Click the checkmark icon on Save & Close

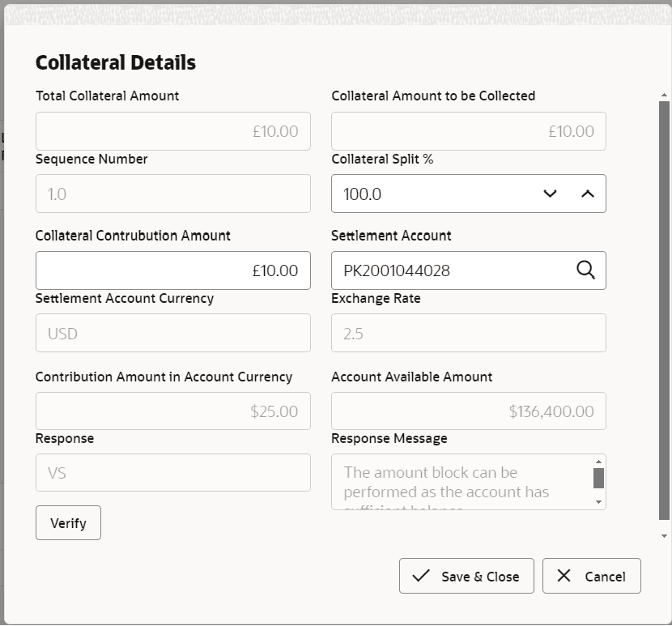coord(422,576)
